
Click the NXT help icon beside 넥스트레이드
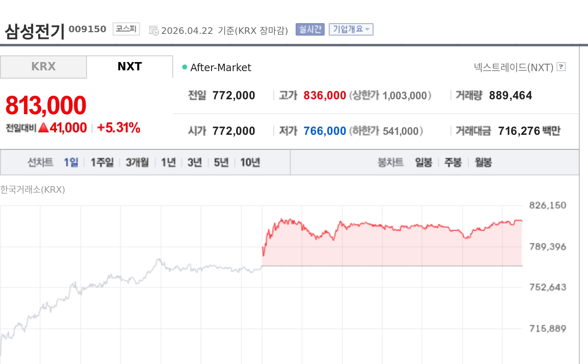[561, 67]
